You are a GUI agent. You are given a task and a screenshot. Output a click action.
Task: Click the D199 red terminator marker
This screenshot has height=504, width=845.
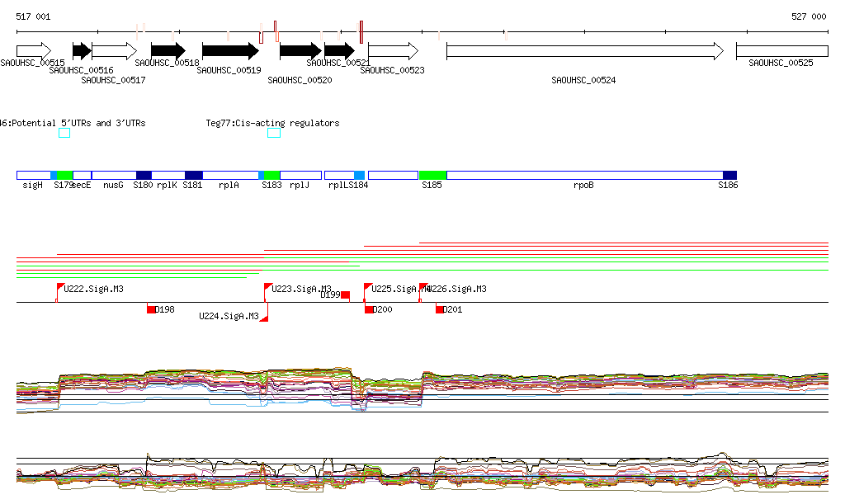(x=345, y=294)
